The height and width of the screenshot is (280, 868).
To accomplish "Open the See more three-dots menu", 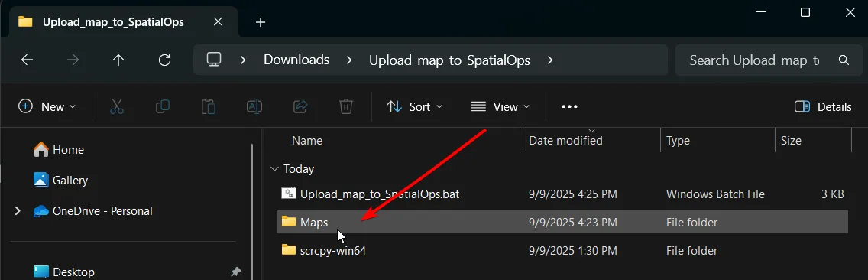I will (x=570, y=106).
